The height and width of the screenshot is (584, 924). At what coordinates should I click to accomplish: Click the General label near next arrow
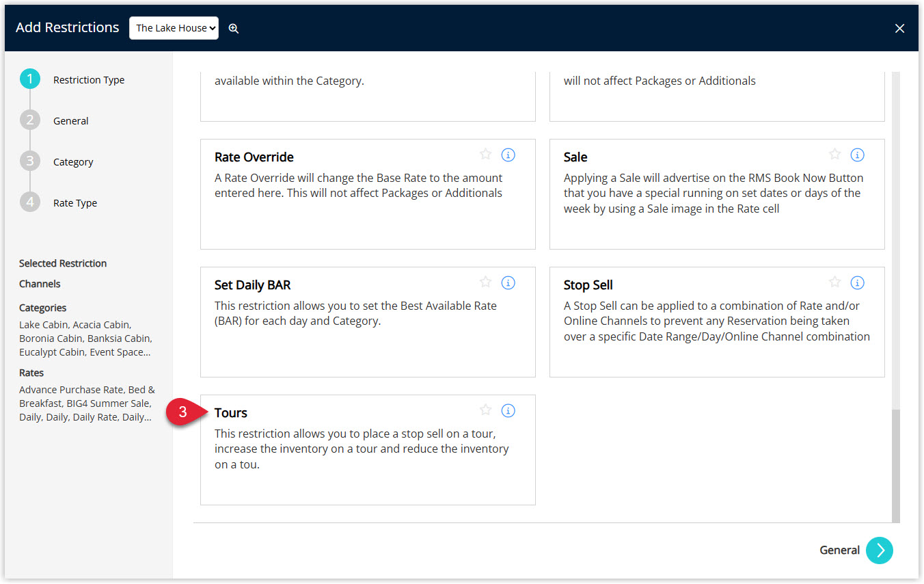[x=840, y=550]
